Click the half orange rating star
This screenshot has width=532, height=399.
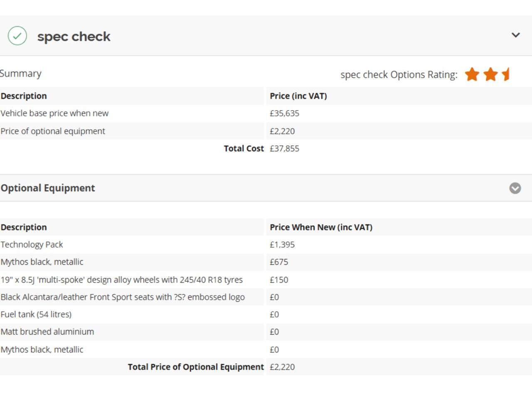[506, 75]
